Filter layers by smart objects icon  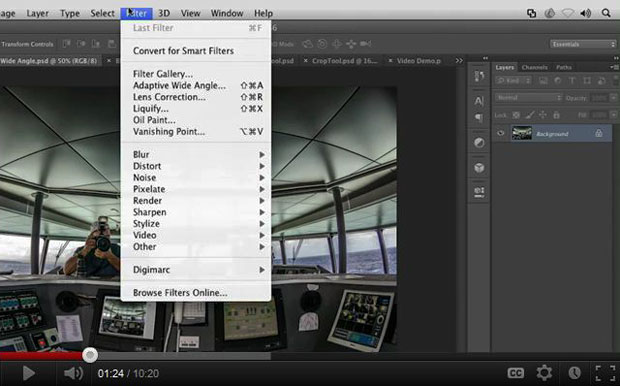[601, 81]
